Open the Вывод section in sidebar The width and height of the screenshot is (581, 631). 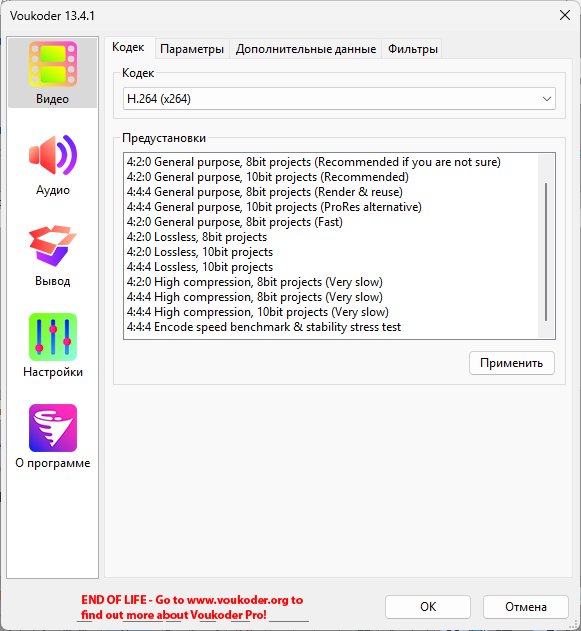click(53, 256)
